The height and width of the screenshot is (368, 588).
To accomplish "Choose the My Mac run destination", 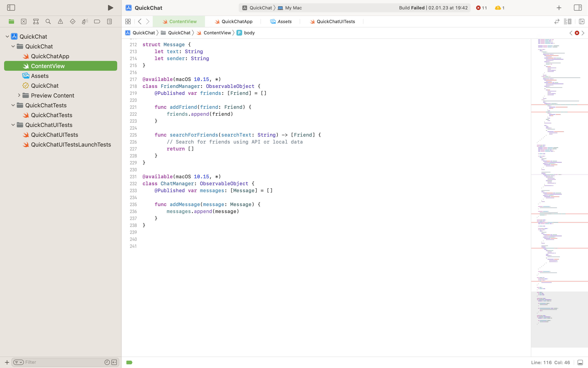I will point(290,8).
